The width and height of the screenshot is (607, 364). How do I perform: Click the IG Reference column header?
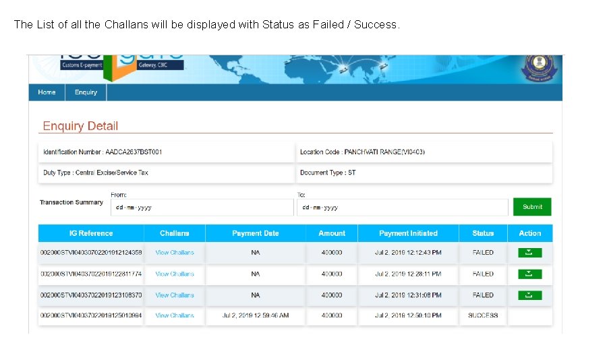tap(91, 233)
